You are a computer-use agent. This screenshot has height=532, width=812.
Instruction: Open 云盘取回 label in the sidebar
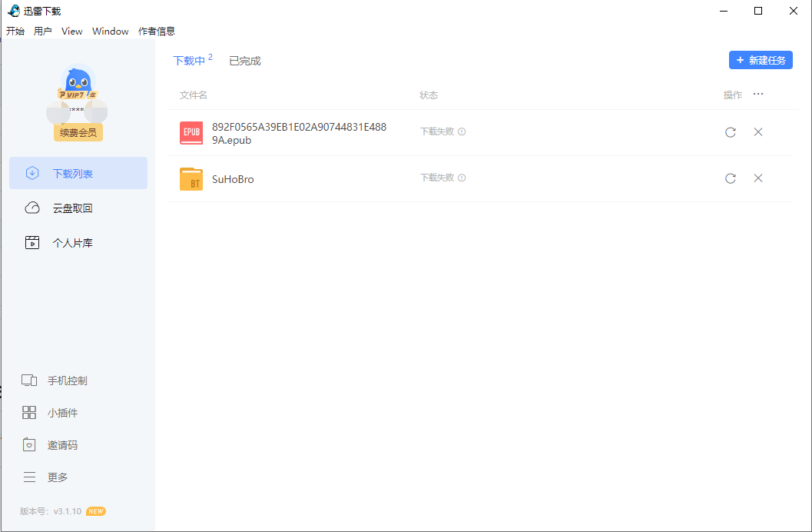tap(72, 208)
